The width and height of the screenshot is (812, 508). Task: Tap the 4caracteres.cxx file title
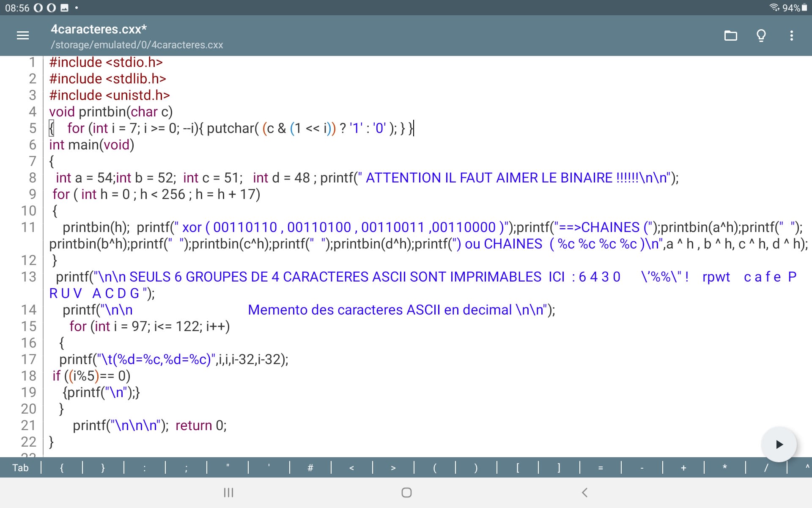pyautogui.click(x=99, y=29)
